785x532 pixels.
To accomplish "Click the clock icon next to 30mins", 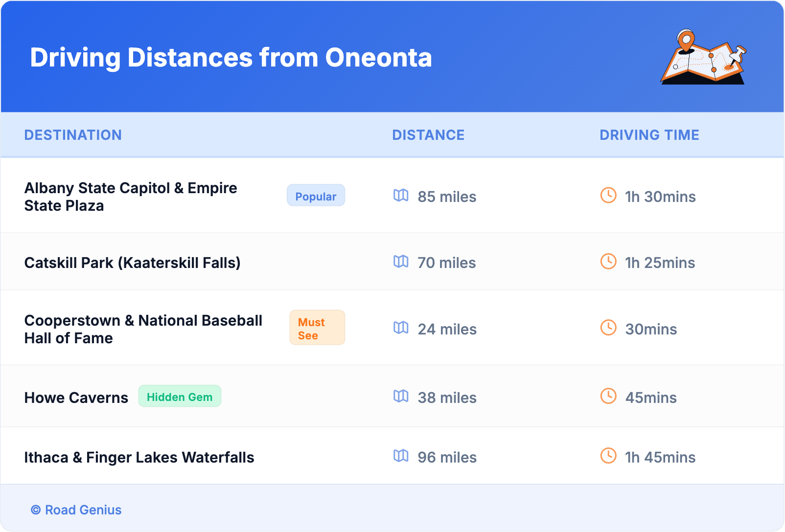I will pos(608,328).
